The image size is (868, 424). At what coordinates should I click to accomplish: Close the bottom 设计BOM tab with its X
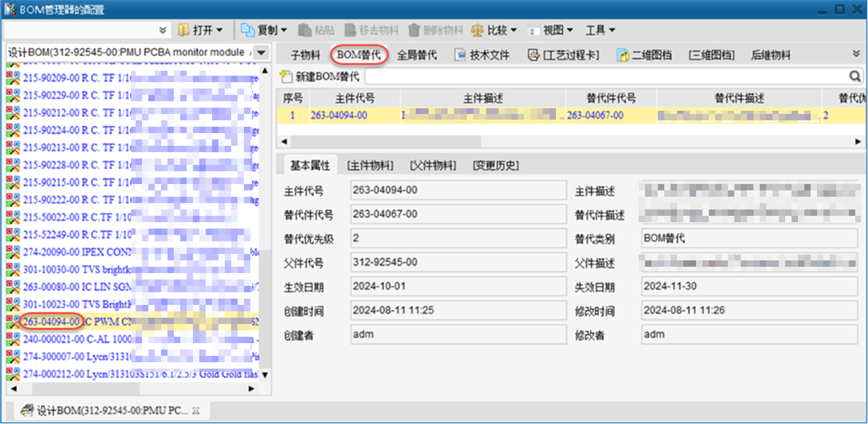point(196,411)
